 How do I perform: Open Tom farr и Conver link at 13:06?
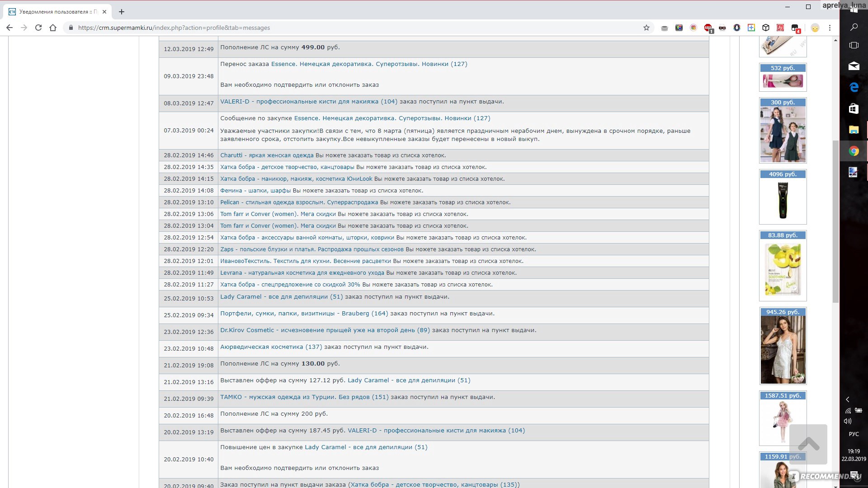tap(278, 214)
